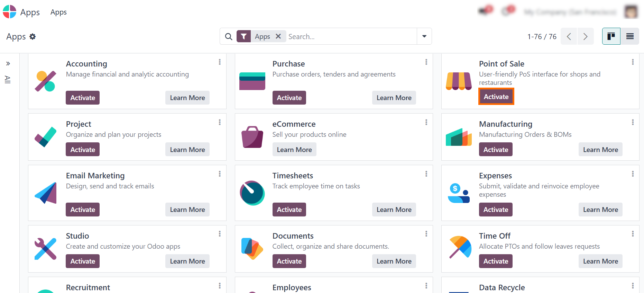Viewport: 644px width, 293px height.
Task: Click the Email Marketing paper plane icon
Action: 45,193
